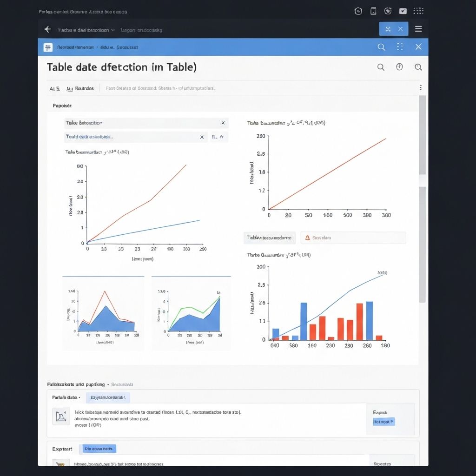Click the circular clock icon beside the page title

tap(399, 67)
